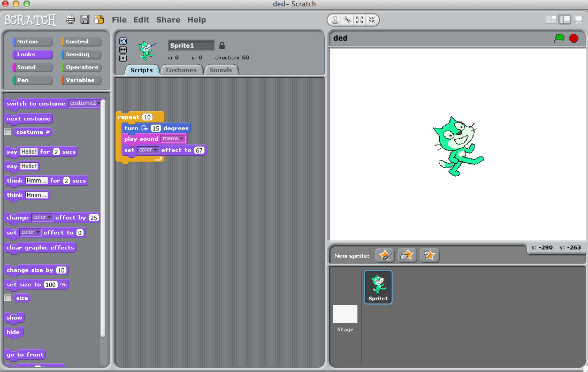Select the Motion block category

(x=32, y=41)
